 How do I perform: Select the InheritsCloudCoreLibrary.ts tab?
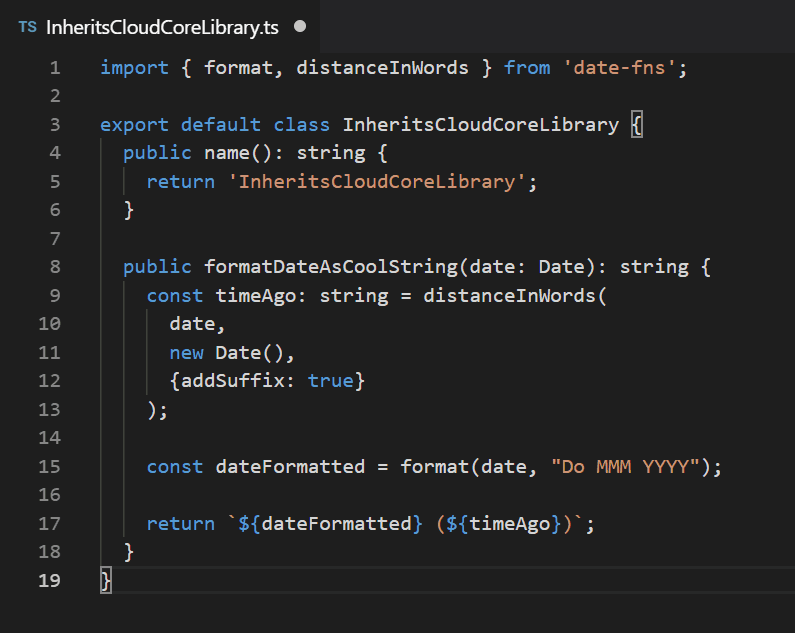[160, 26]
